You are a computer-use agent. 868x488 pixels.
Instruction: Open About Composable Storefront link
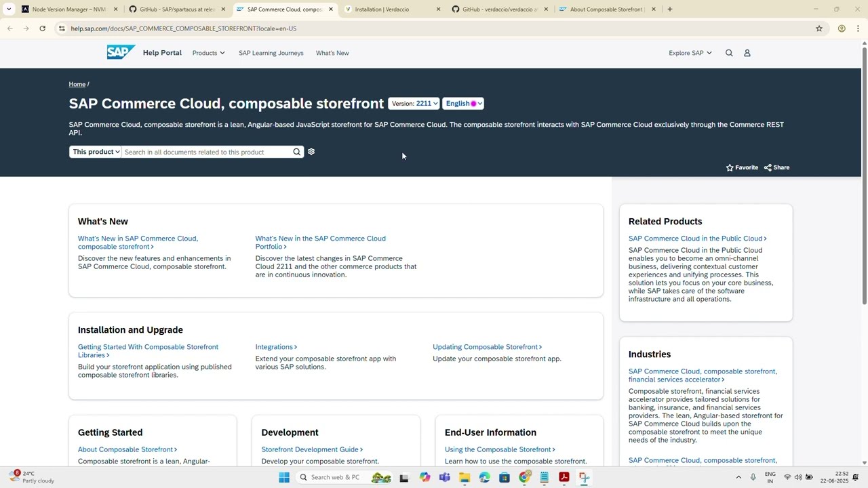[x=127, y=449]
